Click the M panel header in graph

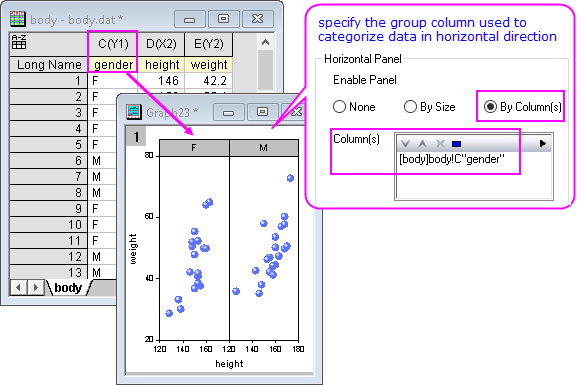click(263, 148)
